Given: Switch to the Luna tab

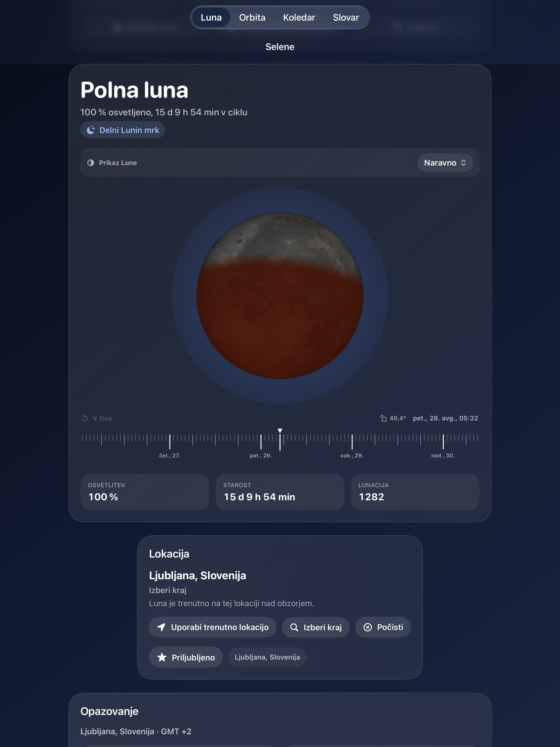Looking at the screenshot, I should (211, 18).
